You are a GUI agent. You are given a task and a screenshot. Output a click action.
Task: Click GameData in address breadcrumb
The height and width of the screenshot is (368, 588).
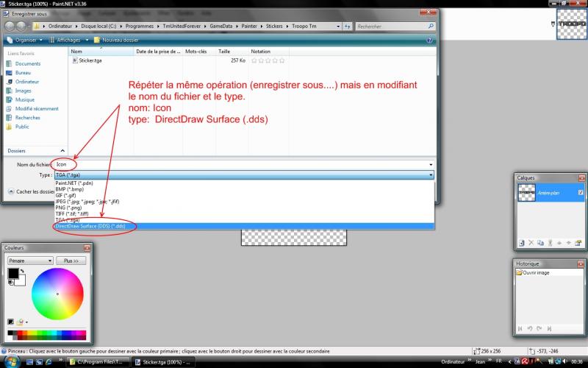[x=221, y=26]
